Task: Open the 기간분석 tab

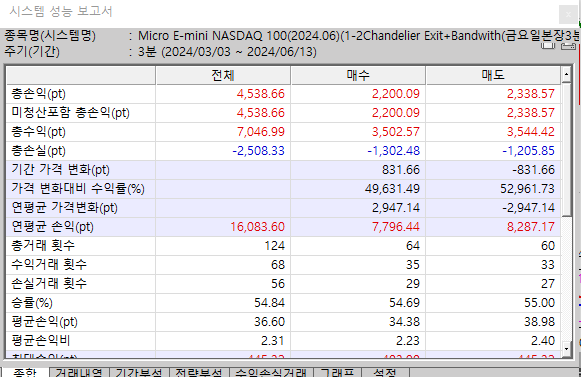Action: coord(139,372)
